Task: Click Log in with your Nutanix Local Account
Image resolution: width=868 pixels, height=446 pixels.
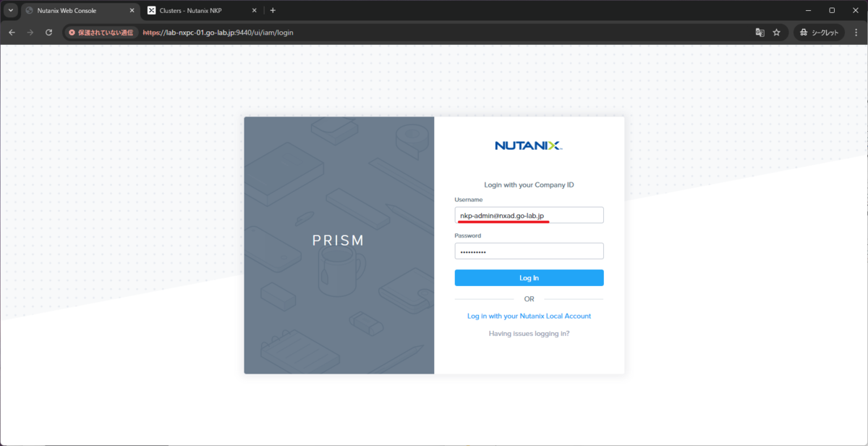Action: pos(529,316)
